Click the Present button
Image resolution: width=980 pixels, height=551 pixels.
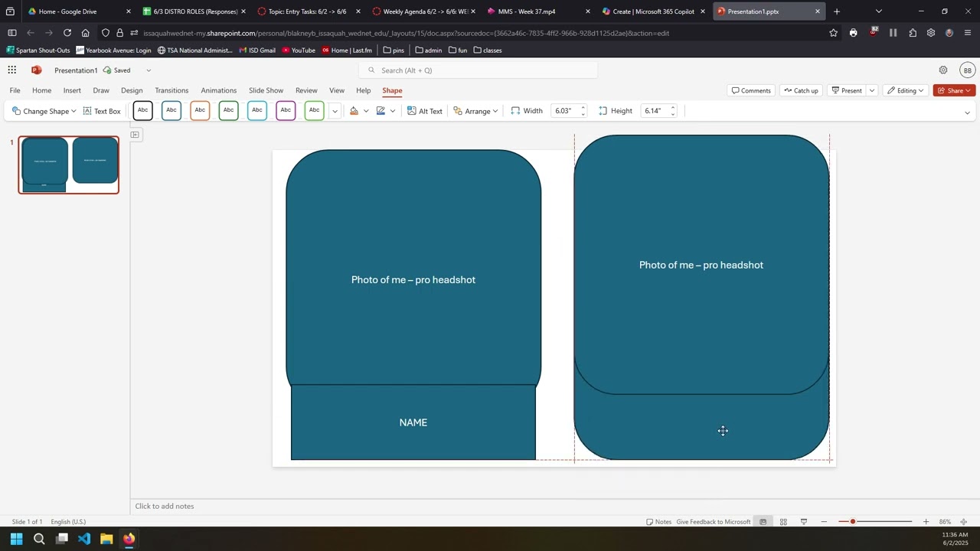(847, 90)
